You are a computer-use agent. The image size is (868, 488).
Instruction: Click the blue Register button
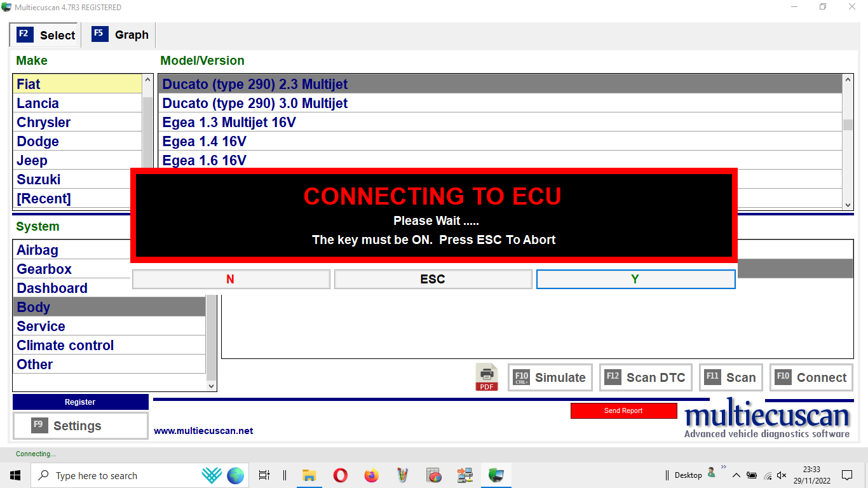[x=80, y=402]
